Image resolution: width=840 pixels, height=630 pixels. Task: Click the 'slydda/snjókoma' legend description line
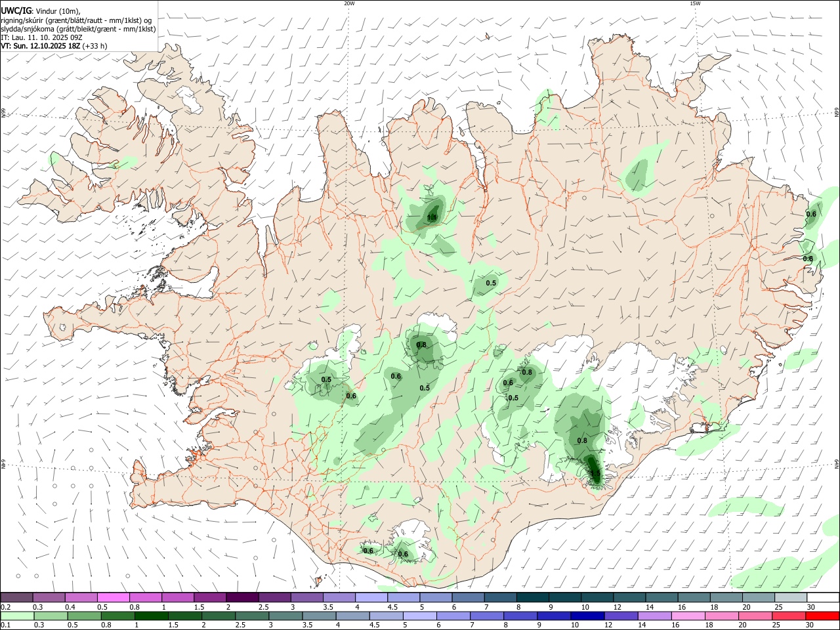[x=78, y=29]
